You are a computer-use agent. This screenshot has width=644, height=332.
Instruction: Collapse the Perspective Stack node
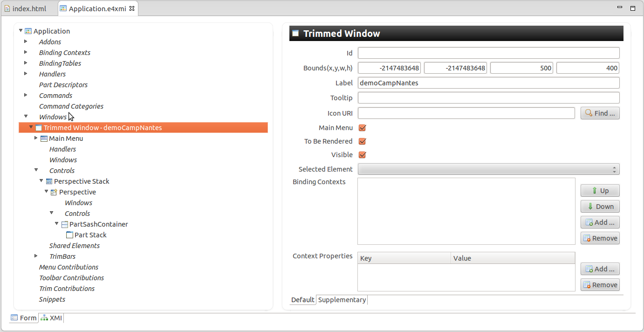tap(41, 181)
